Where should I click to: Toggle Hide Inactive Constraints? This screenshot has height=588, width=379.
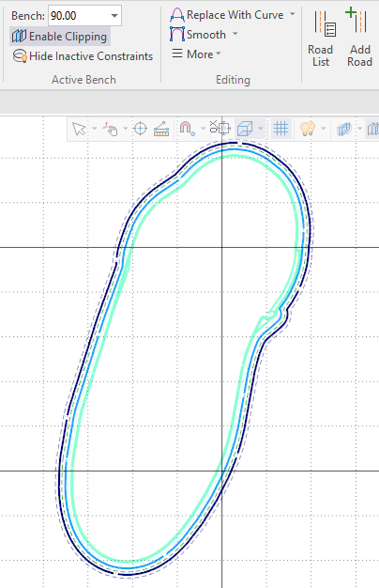point(83,56)
